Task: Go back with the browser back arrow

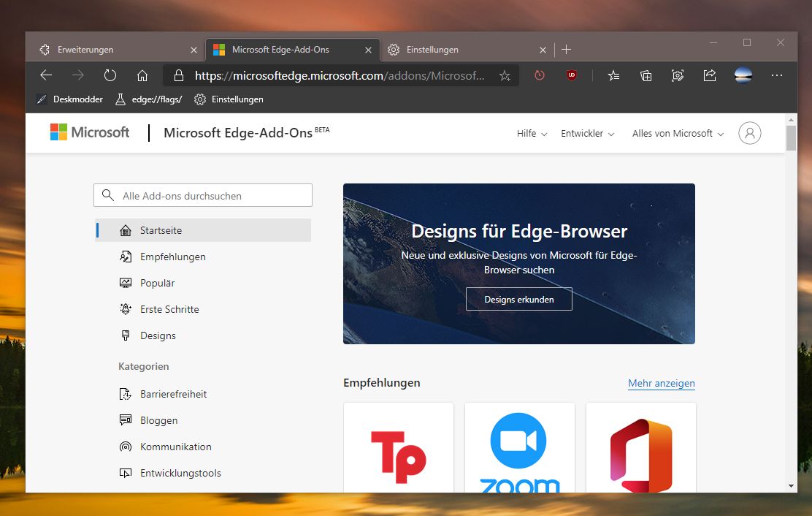Action: coord(46,75)
